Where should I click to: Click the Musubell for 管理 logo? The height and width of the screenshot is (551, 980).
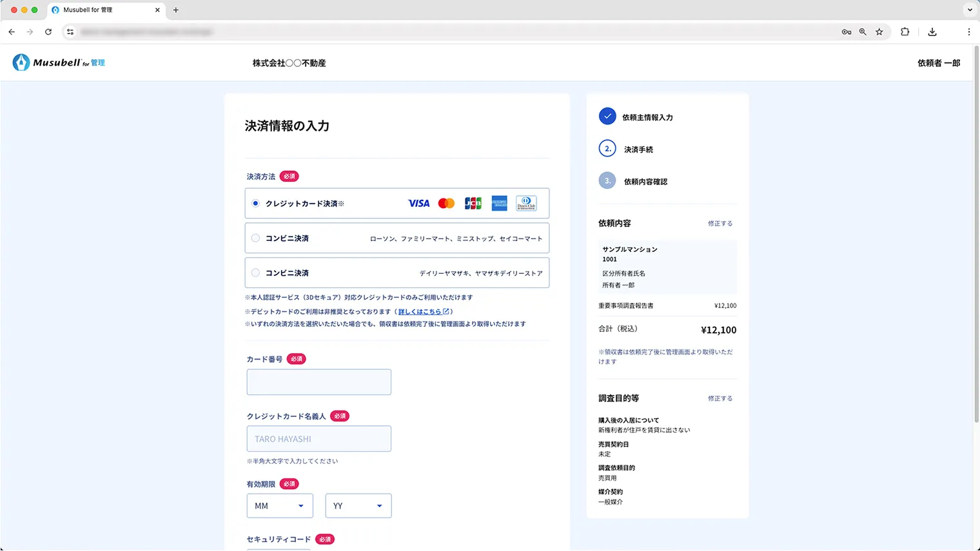click(58, 63)
